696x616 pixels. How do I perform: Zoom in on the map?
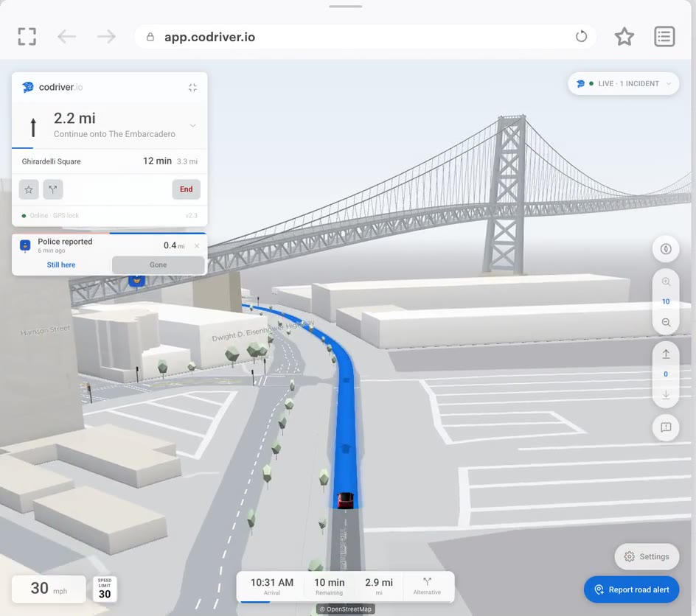[x=665, y=281]
